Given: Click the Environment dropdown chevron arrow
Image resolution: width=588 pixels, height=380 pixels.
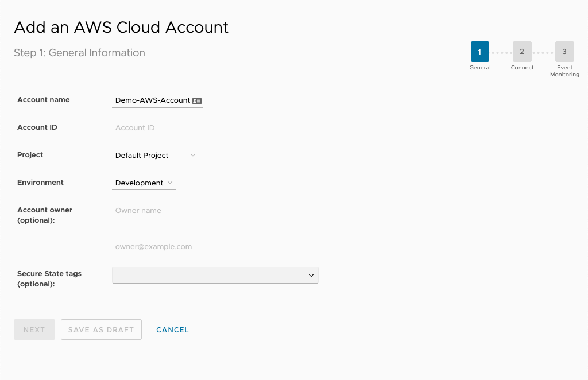Looking at the screenshot, I should 171,183.
